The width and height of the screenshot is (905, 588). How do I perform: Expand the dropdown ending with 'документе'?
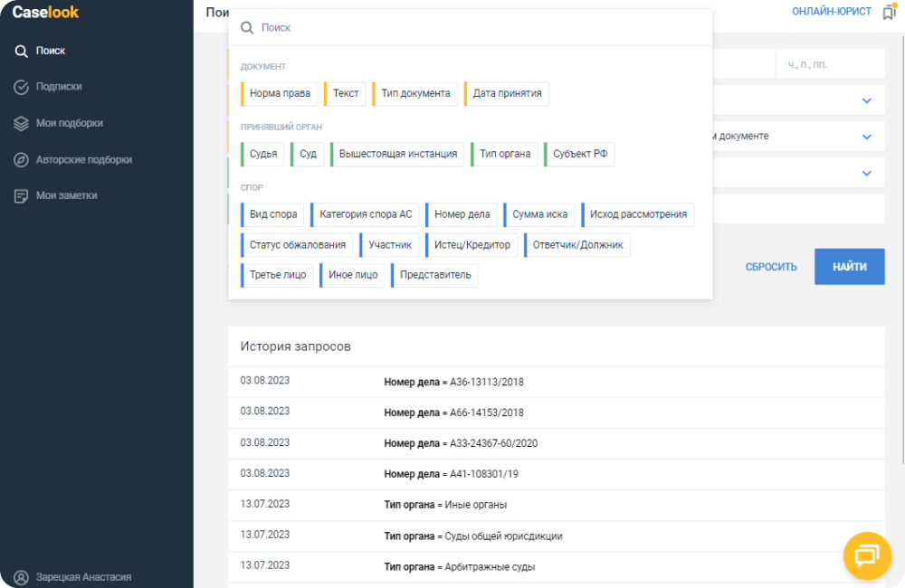click(866, 137)
